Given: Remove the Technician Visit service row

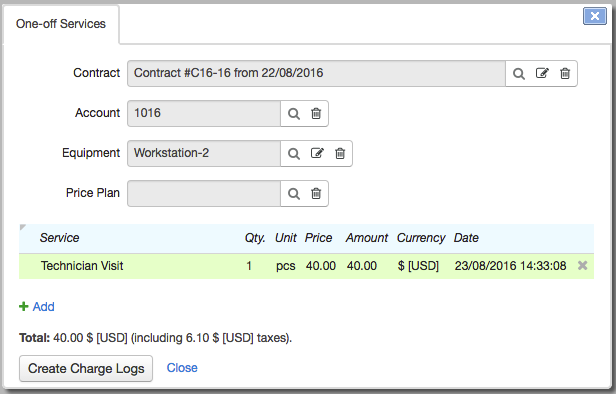Looking at the screenshot, I should tap(583, 266).
